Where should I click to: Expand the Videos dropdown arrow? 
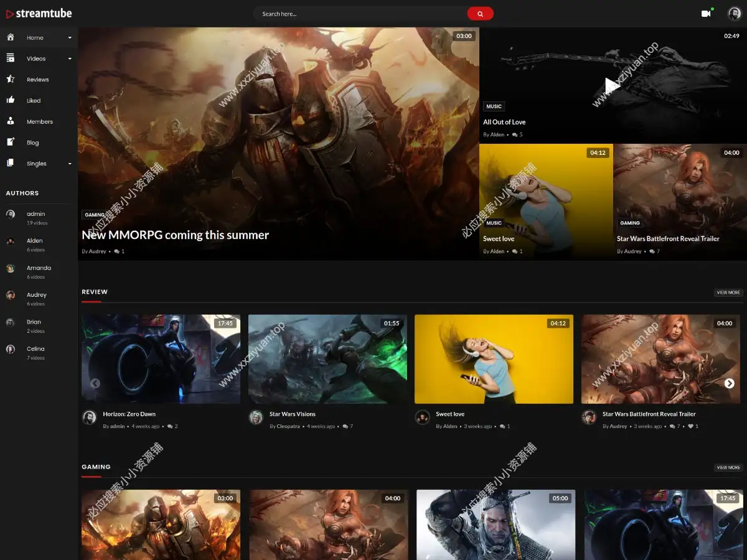pyautogui.click(x=70, y=58)
